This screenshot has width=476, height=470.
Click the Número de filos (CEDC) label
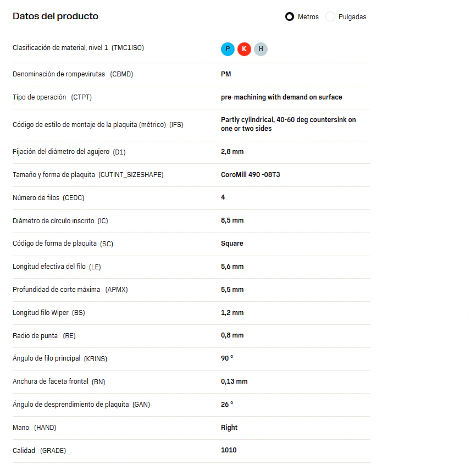pos(48,198)
